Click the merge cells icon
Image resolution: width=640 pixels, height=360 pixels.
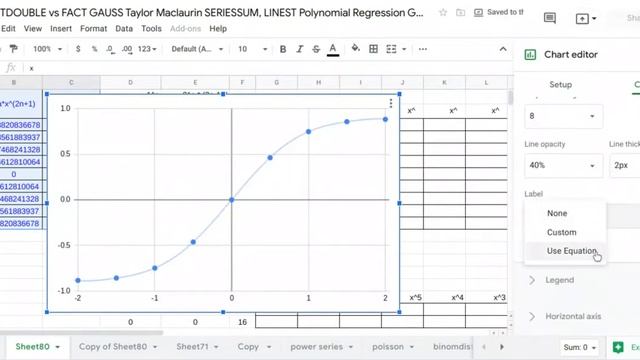point(391,49)
